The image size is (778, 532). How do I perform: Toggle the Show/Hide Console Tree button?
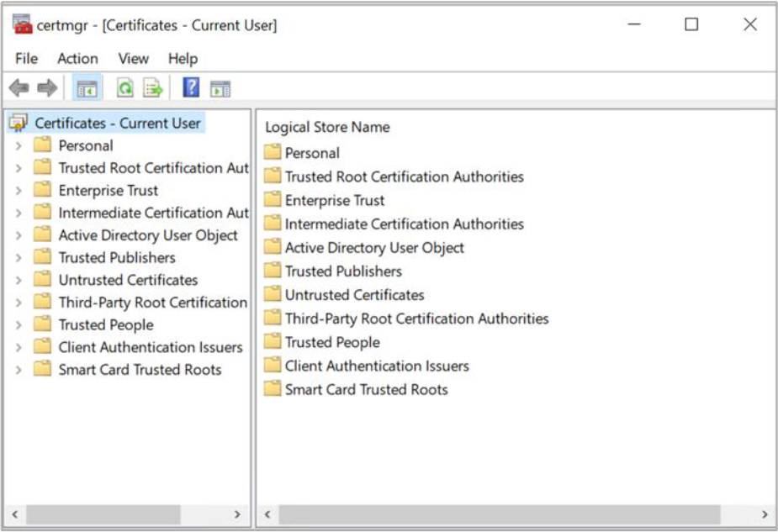pos(87,87)
